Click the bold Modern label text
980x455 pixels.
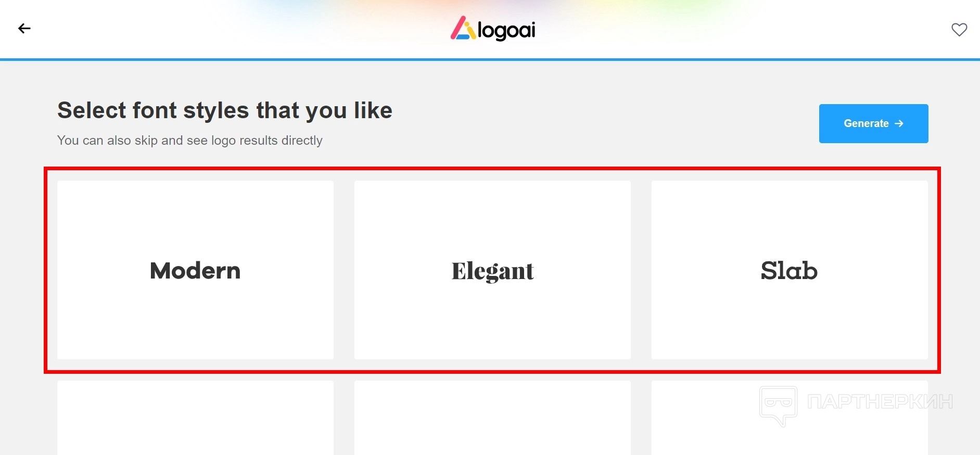coord(195,271)
